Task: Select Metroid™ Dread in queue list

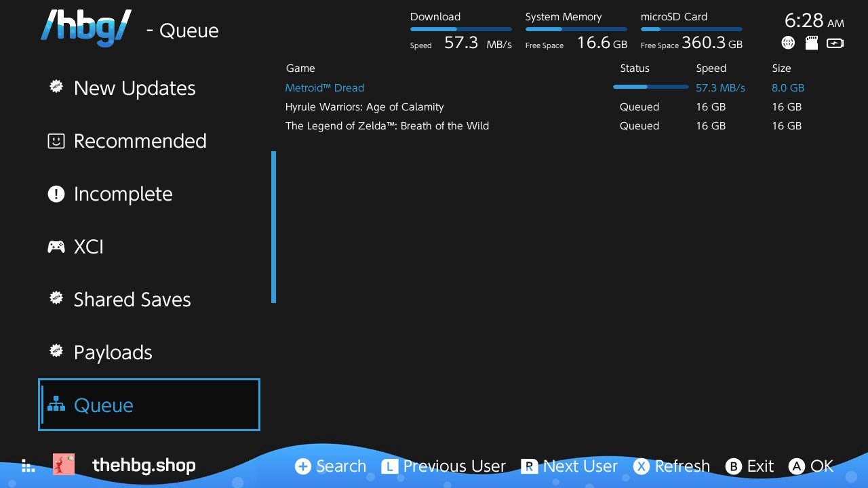Action: tap(325, 87)
